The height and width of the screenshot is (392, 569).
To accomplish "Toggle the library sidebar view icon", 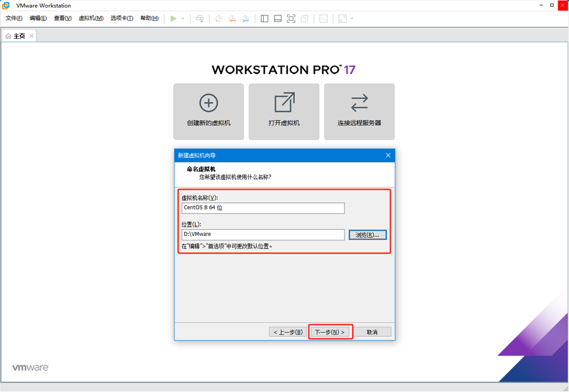I will (265, 18).
